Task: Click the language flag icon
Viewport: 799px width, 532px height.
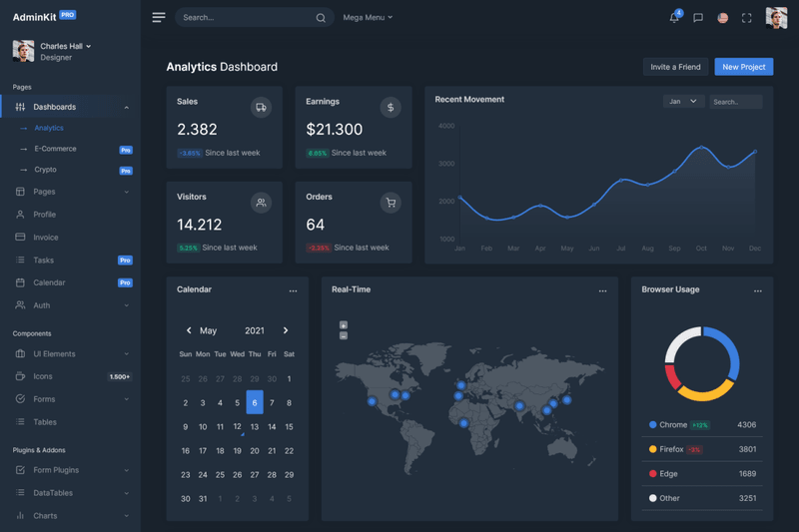Action: [x=722, y=18]
